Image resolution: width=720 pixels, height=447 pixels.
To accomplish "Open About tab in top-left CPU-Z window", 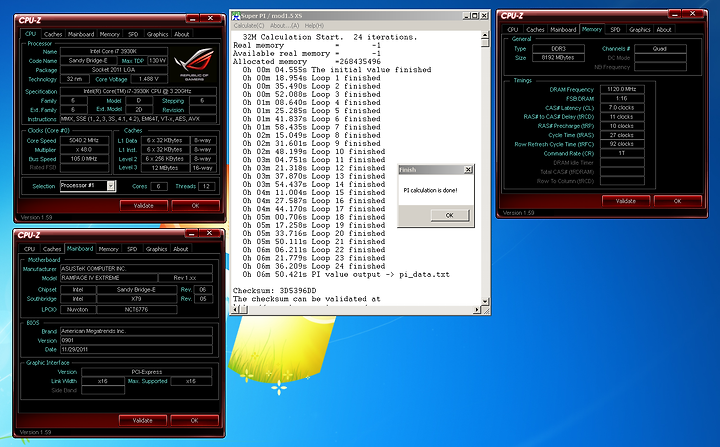I will [181, 34].
